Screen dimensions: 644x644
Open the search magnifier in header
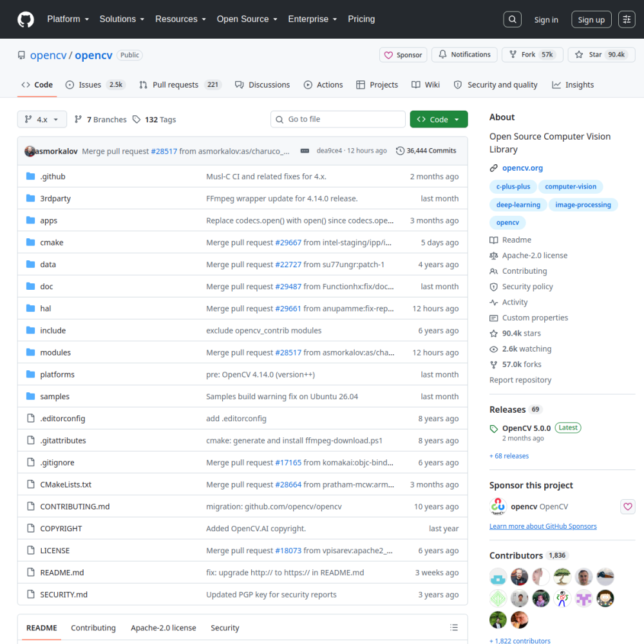coord(512,19)
